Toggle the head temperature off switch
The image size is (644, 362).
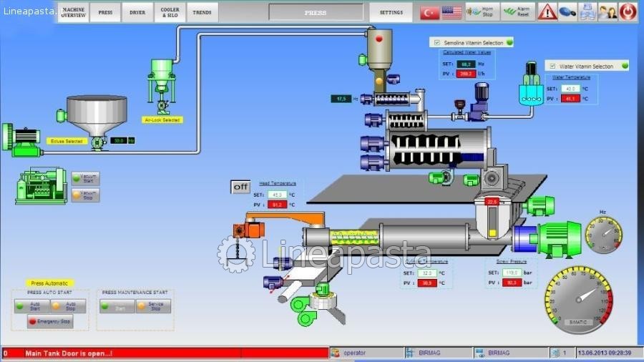[240, 187]
